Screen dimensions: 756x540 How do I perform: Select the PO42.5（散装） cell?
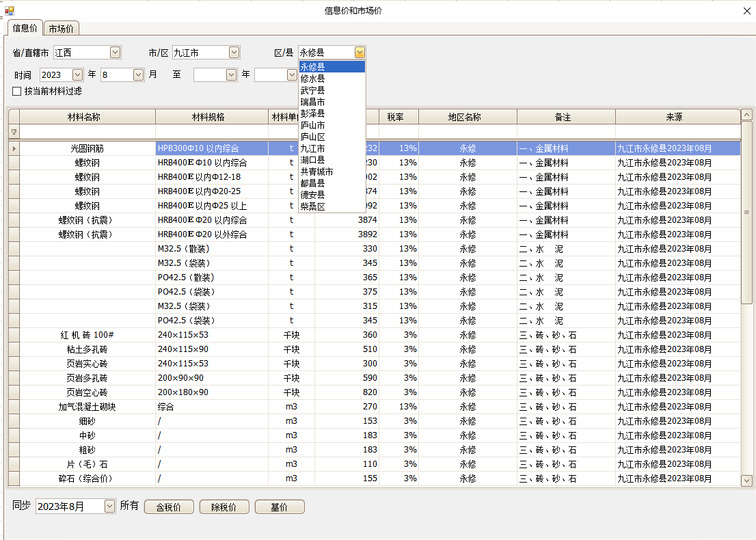(x=212, y=278)
